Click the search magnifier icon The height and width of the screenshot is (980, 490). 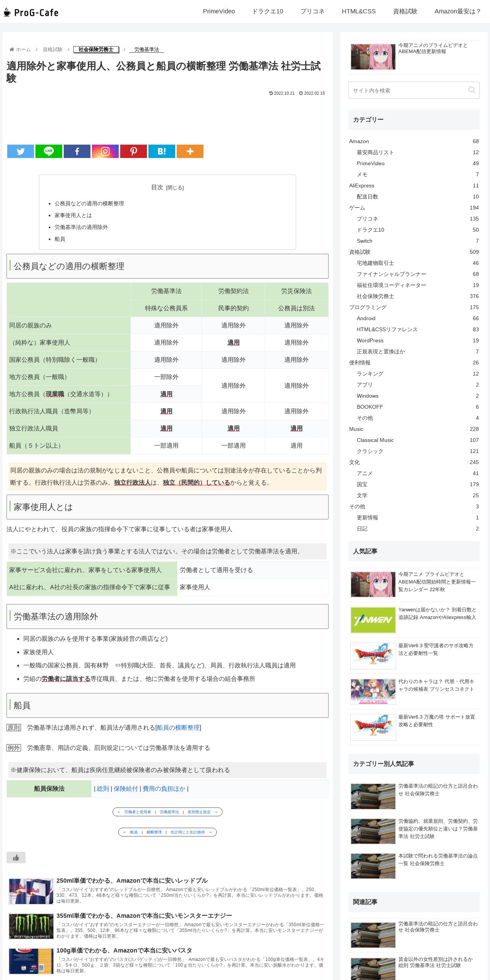coord(472,90)
